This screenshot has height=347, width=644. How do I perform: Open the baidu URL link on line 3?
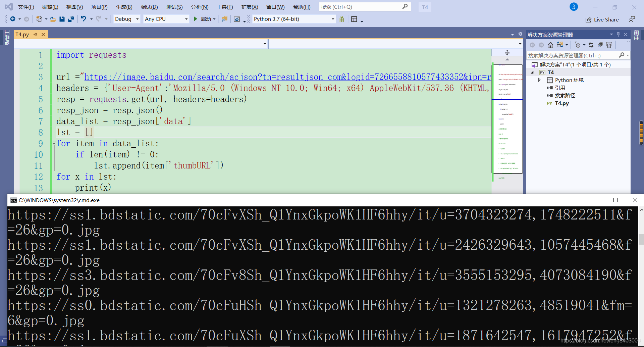click(287, 77)
